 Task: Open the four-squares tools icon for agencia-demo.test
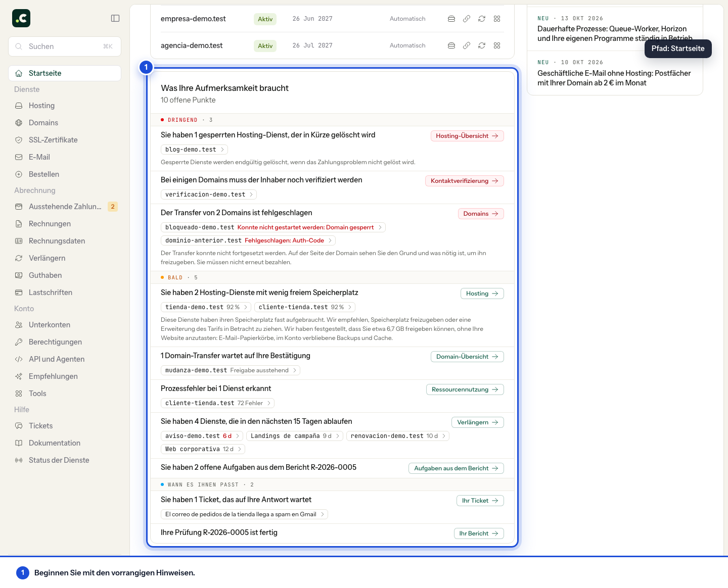point(497,45)
